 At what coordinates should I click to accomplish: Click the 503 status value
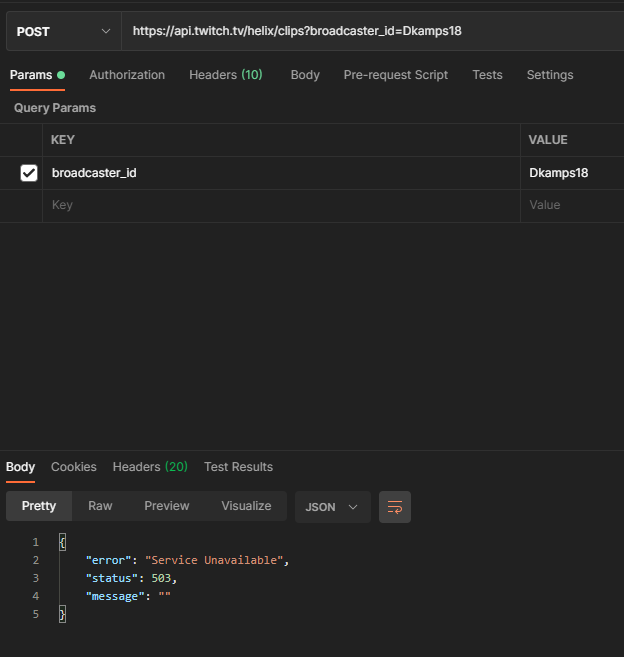point(161,578)
